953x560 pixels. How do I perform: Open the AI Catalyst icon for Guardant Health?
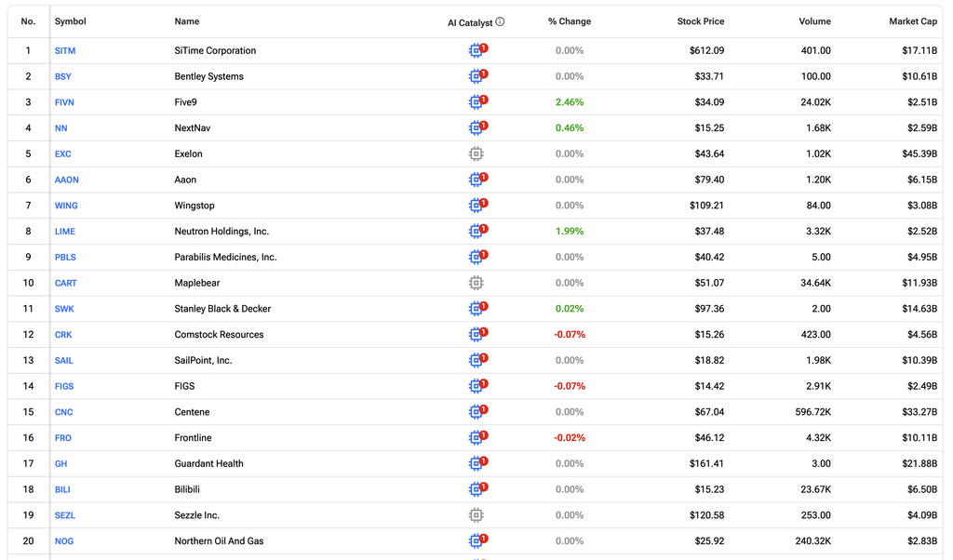click(477, 463)
